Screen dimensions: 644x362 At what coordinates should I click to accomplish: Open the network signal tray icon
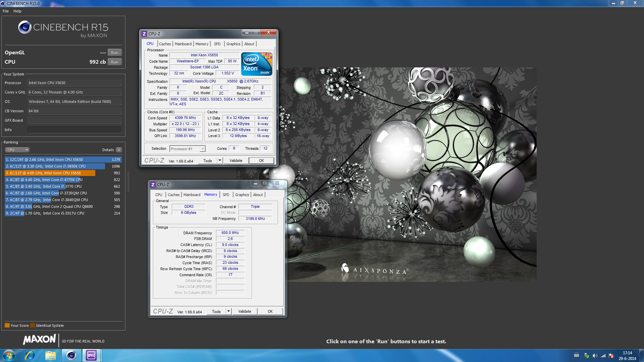point(603,356)
